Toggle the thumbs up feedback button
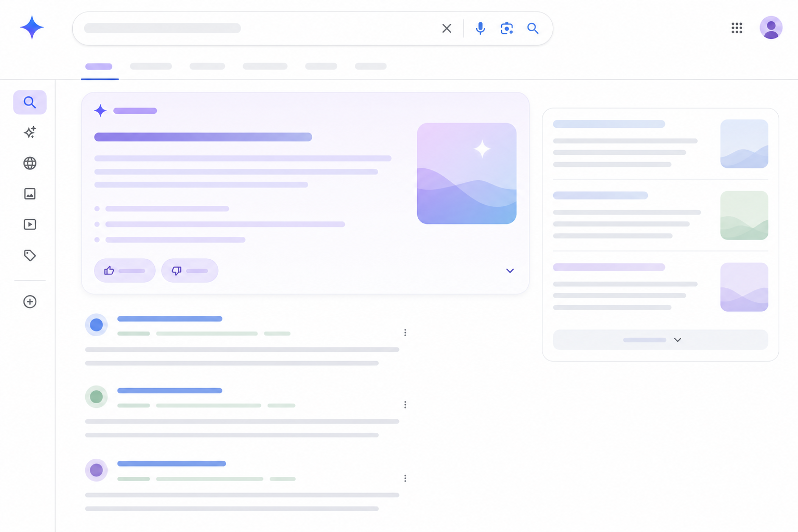This screenshot has width=798, height=532. click(x=125, y=271)
